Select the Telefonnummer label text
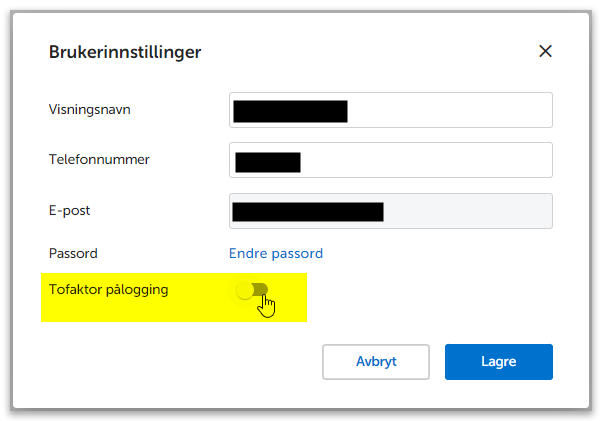This screenshot has width=602, height=421. (99, 159)
